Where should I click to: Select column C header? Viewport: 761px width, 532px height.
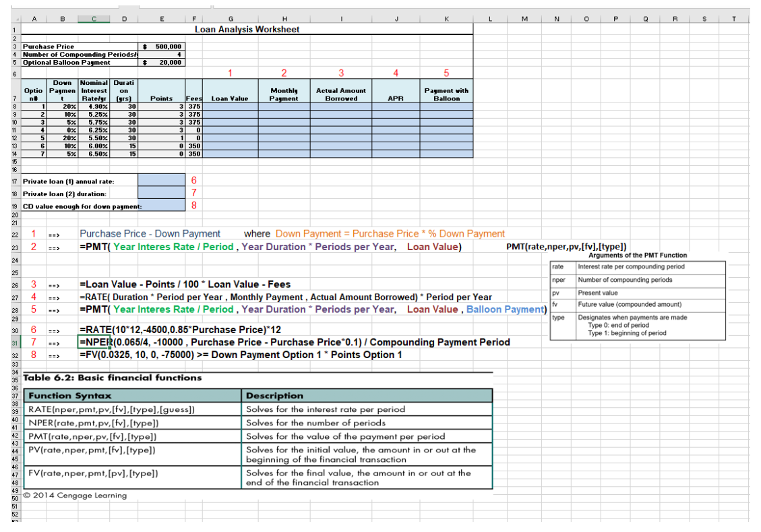coord(94,19)
